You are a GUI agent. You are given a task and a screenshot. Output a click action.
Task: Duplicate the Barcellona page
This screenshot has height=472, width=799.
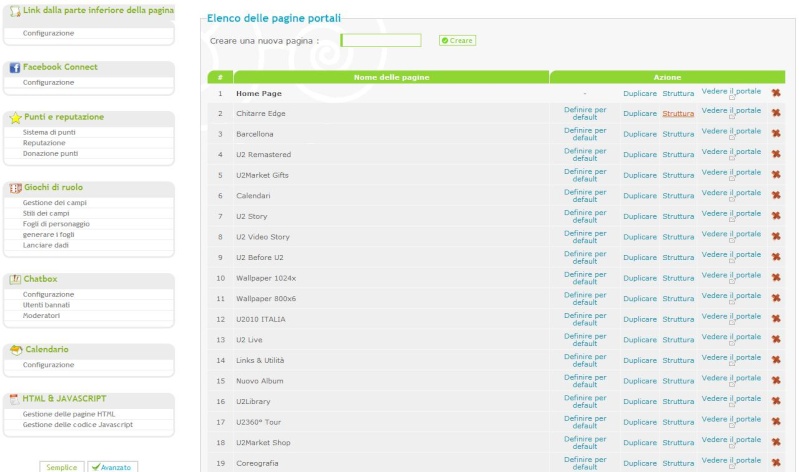[x=640, y=134]
